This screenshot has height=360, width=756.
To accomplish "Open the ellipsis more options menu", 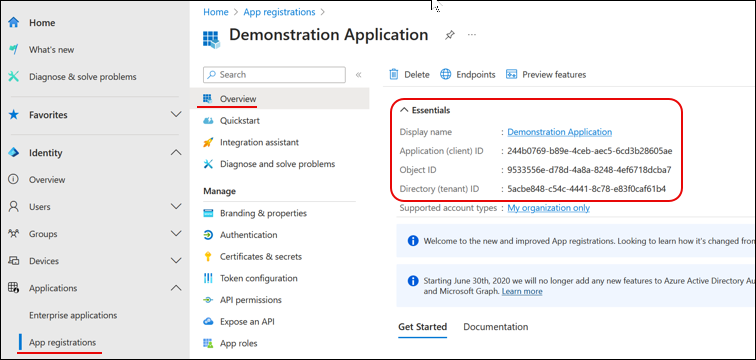I will coord(472,35).
